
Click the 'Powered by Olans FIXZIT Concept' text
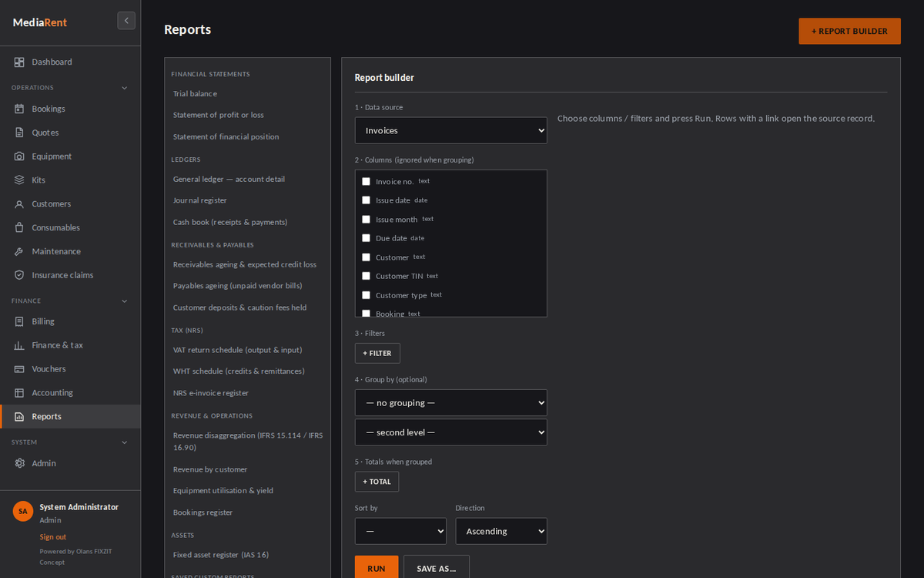[x=75, y=556]
